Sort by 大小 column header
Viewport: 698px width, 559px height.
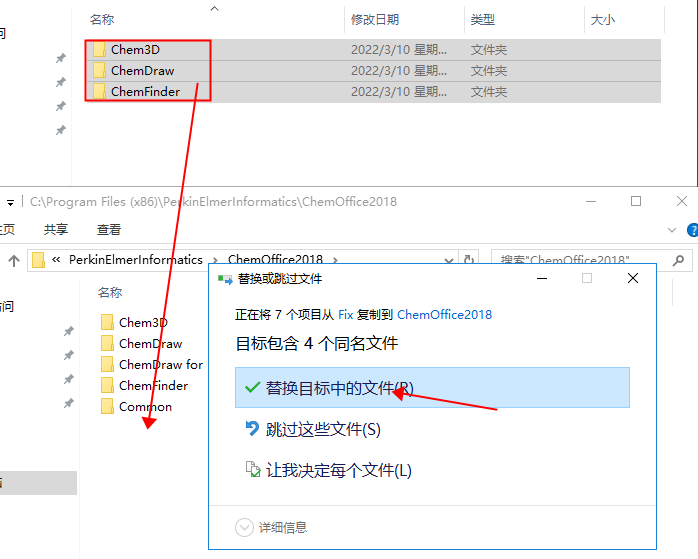point(602,20)
